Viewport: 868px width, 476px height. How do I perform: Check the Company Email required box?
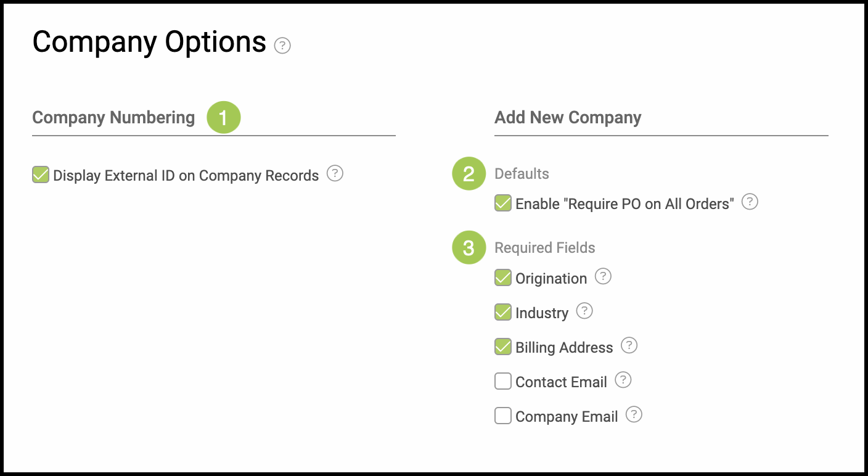[503, 416]
